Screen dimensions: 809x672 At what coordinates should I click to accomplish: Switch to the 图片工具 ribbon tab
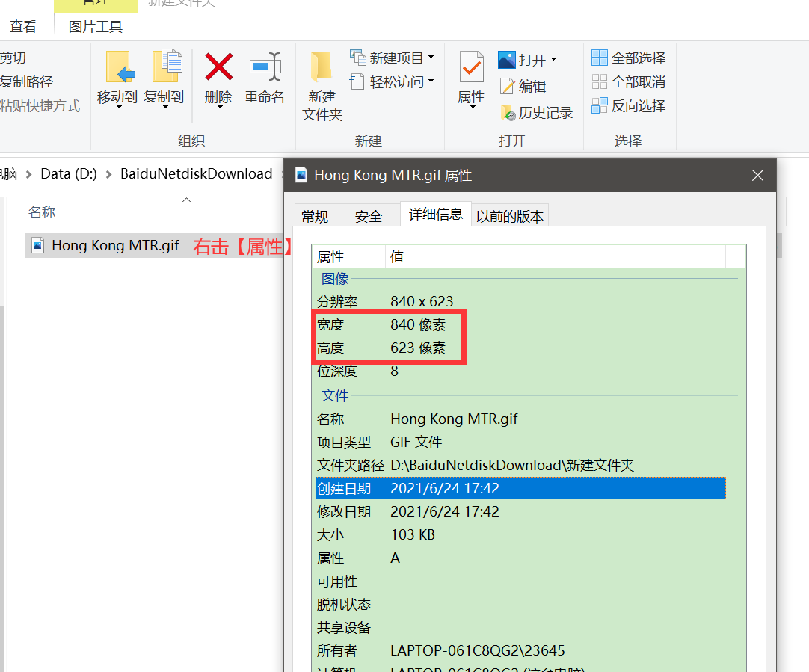pos(96,26)
